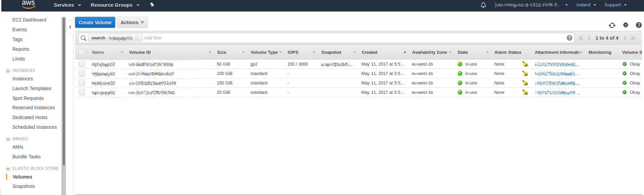Click the notifications bell icon
Image resolution: width=644 pixels, height=195 pixels.
483,5
